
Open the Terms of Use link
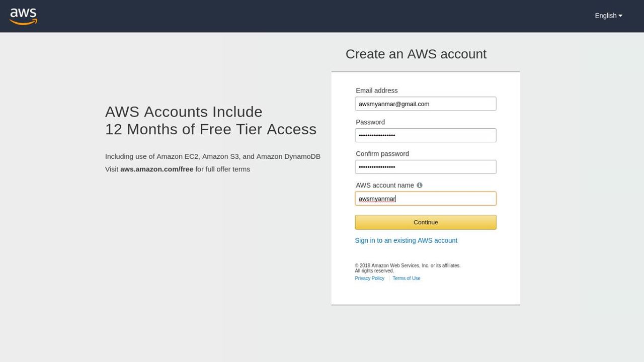tap(406, 278)
